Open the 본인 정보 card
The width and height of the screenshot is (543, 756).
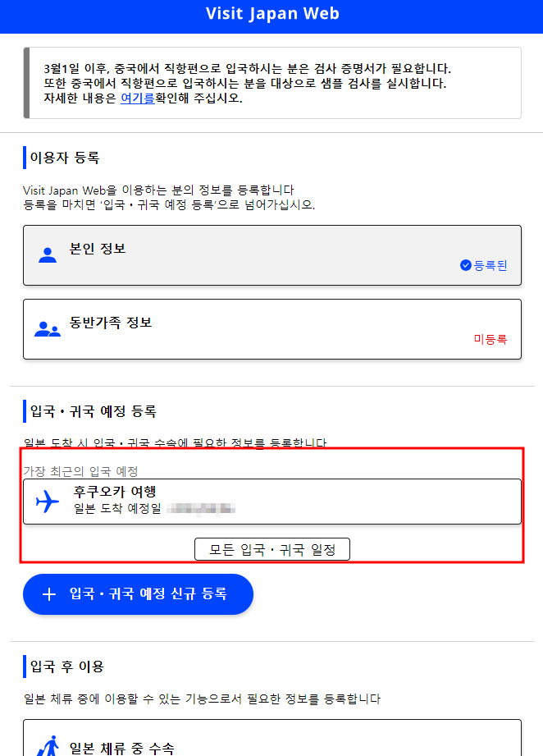pos(271,254)
